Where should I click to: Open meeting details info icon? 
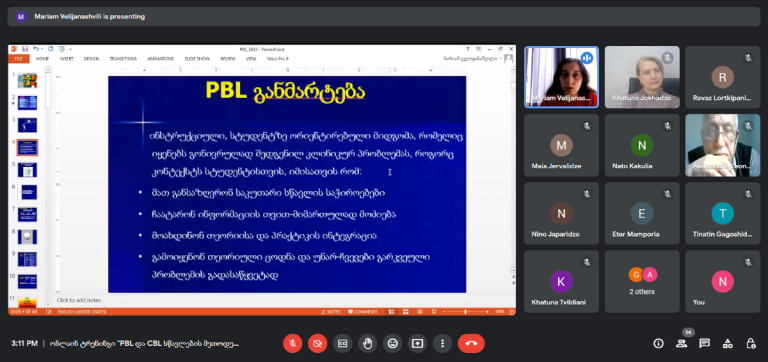(x=658, y=343)
